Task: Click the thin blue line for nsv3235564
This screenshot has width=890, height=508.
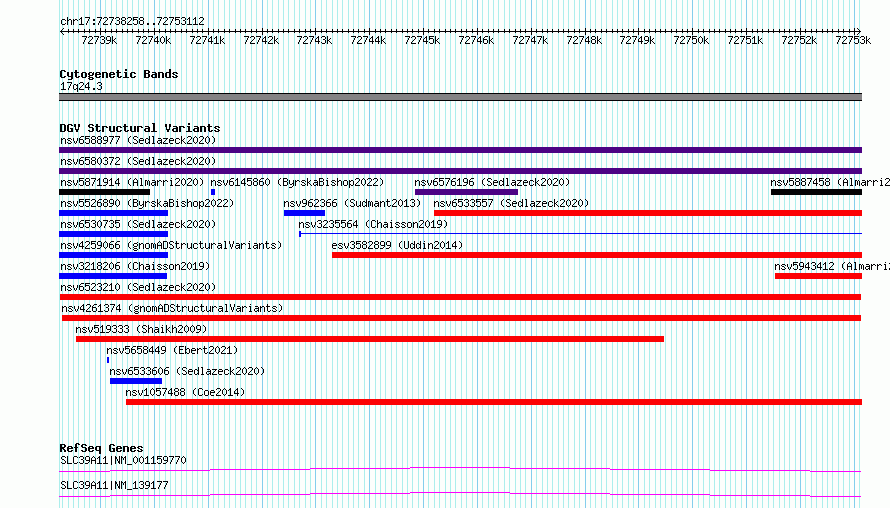Action: 581,234
